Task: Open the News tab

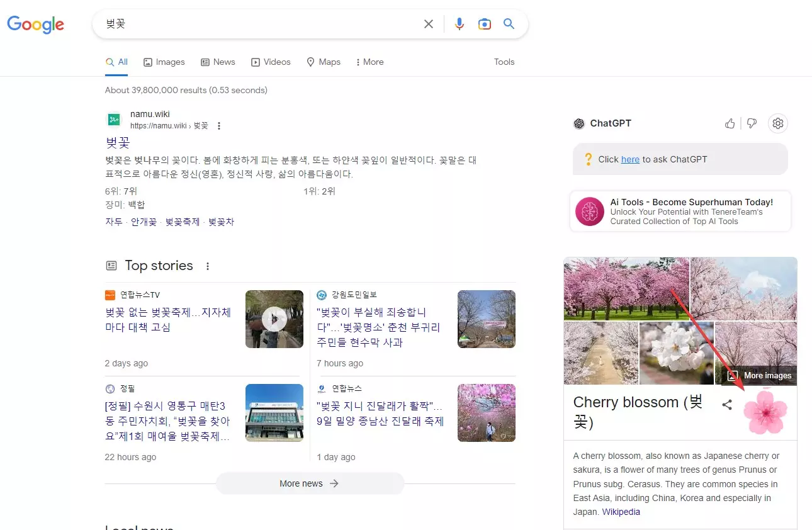Action: 218,62
